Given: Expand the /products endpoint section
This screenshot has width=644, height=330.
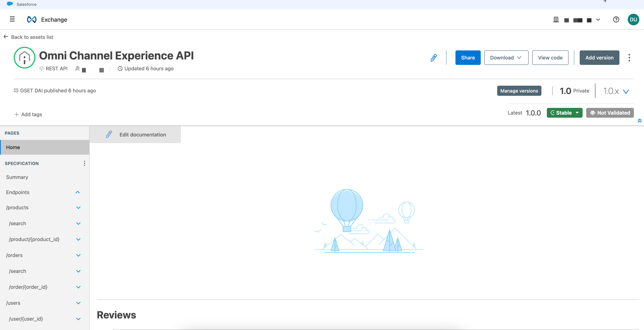Looking at the screenshot, I should 78,207.
